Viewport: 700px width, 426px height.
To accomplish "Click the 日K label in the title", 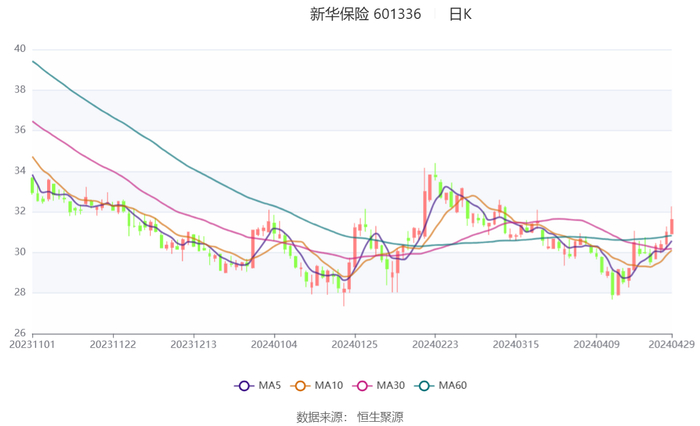I will [460, 14].
